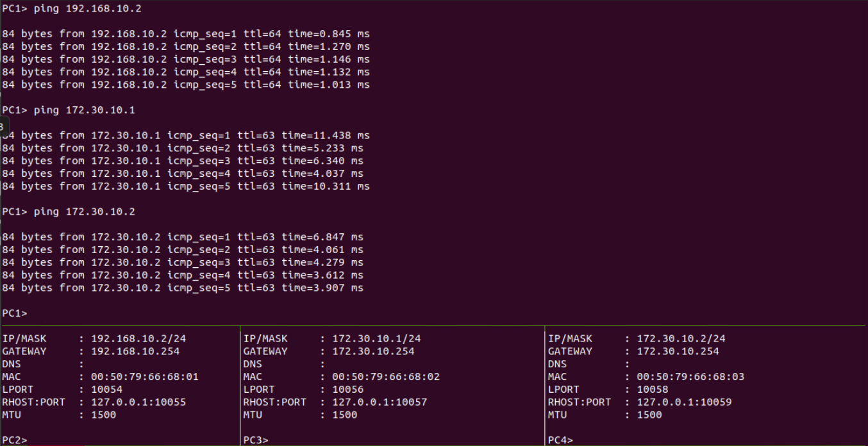Click the DNS label in the PC4 pane
Image resolution: width=868 pixels, height=446 pixels.
[557, 364]
